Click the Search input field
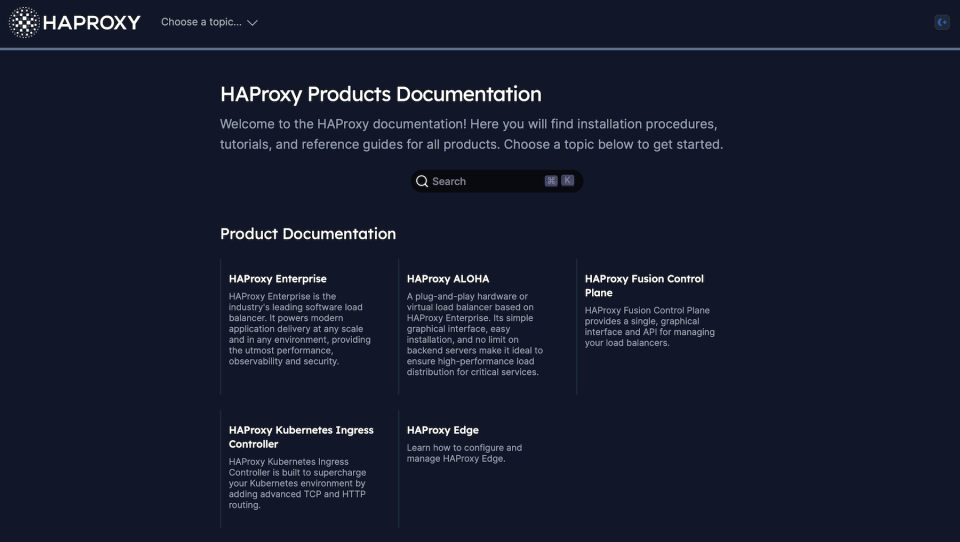The image size is (960, 542). [x=497, y=181]
